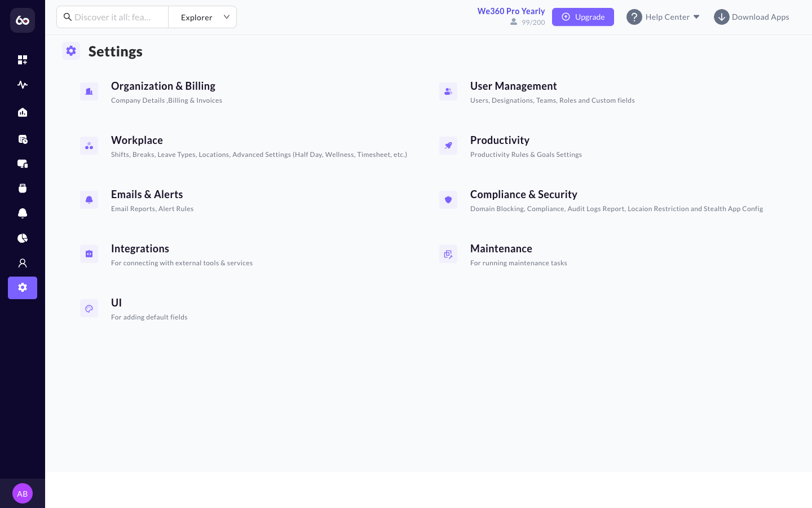Click the Upgrade button

(x=583, y=17)
